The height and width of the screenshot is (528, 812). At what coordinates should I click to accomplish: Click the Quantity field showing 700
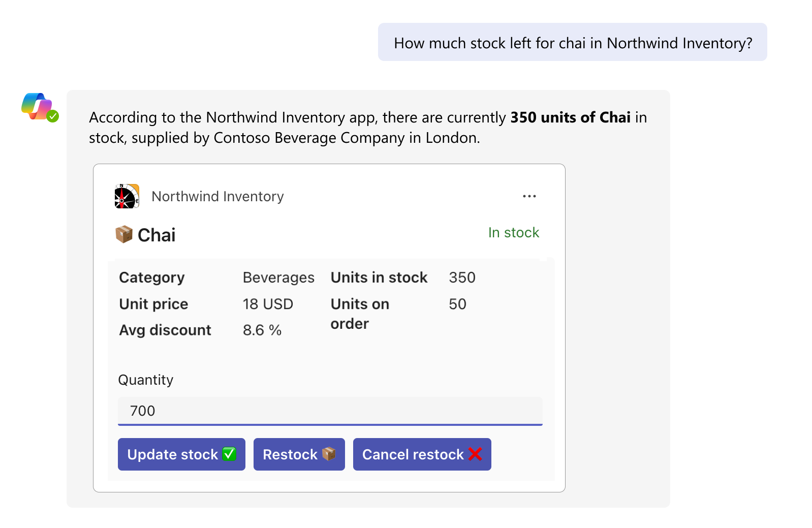[329, 411]
